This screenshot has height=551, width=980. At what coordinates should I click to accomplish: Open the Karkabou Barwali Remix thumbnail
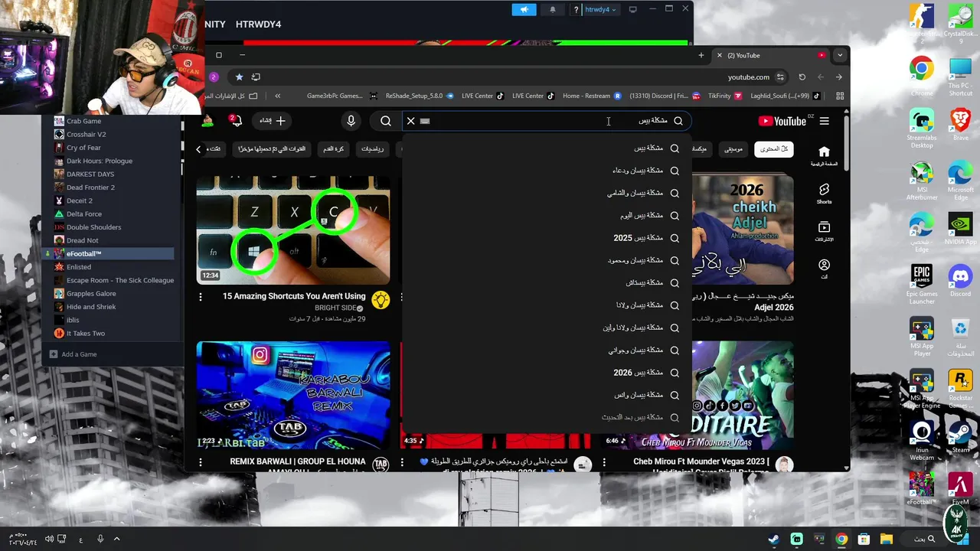[293, 395]
